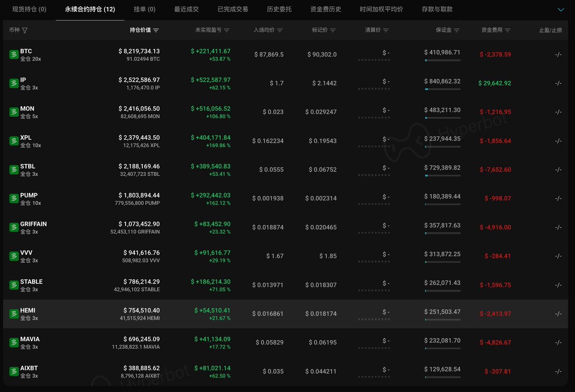Click PUMP margin $ 180,389.44
Viewport: 575px width, 392px height.
(442, 196)
